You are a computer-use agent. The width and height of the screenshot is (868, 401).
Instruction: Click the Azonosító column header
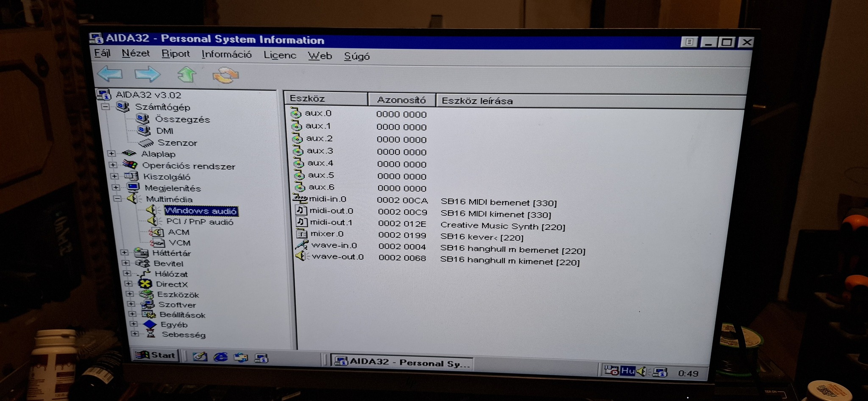coord(401,100)
